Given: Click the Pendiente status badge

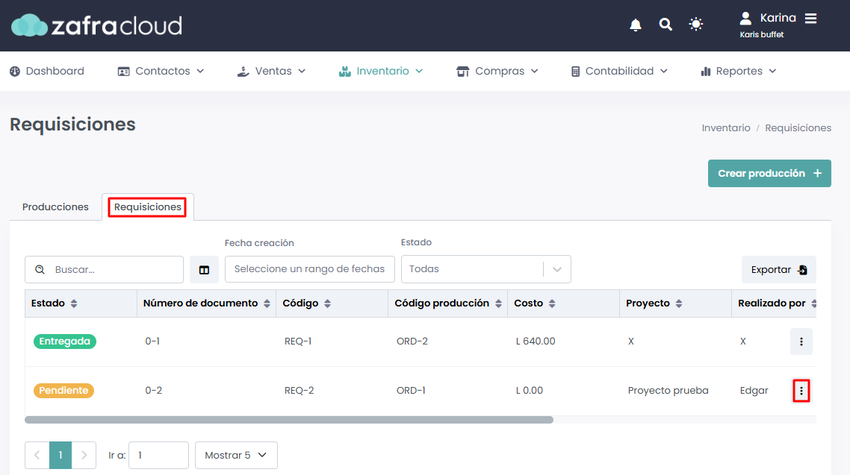Looking at the screenshot, I should [x=63, y=390].
